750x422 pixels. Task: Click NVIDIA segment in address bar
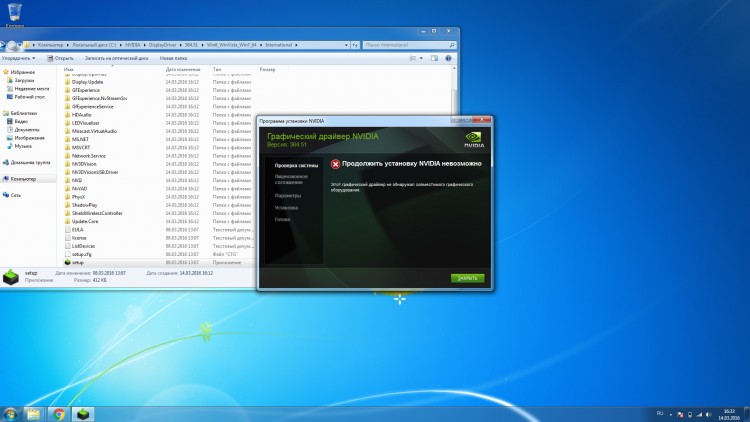132,45
